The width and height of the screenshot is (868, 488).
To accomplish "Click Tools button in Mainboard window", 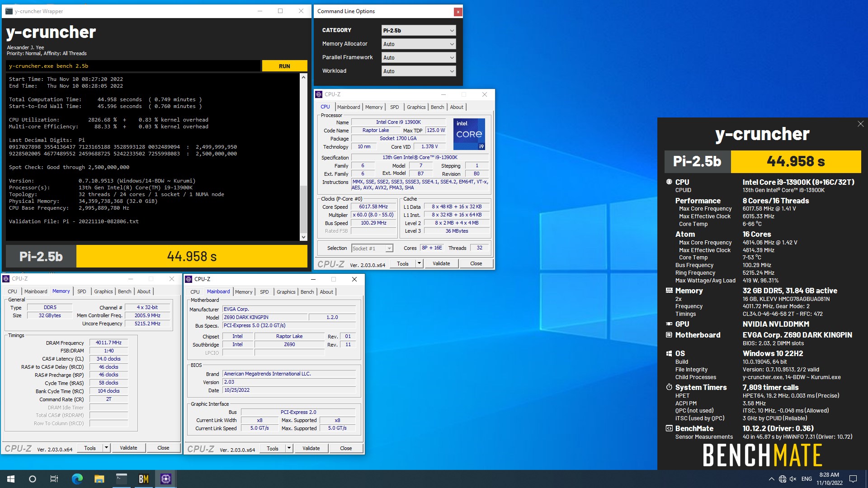I will point(273,448).
